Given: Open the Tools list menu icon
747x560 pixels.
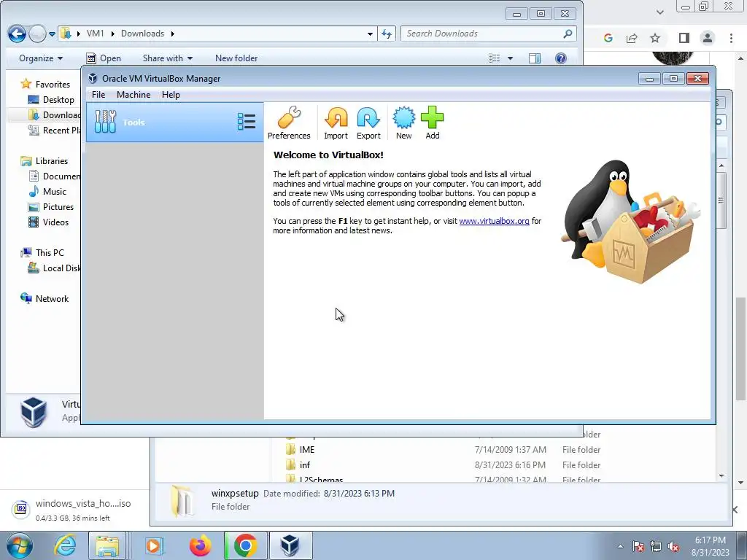Looking at the screenshot, I should click(x=247, y=122).
